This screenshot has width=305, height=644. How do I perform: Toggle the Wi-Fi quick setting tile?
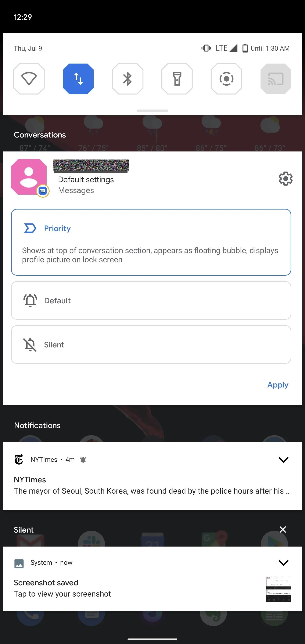point(29,79)
